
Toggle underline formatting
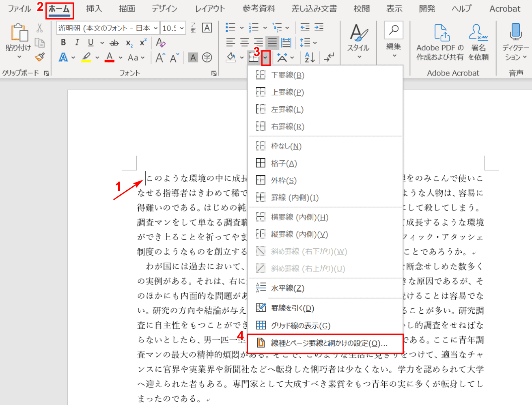[x=91, y=43]
